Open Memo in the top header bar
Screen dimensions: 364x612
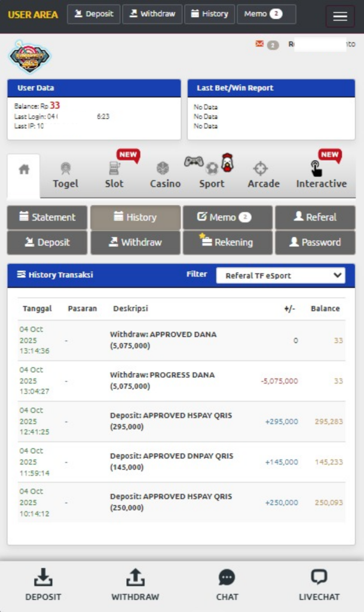tap(265, 14)
